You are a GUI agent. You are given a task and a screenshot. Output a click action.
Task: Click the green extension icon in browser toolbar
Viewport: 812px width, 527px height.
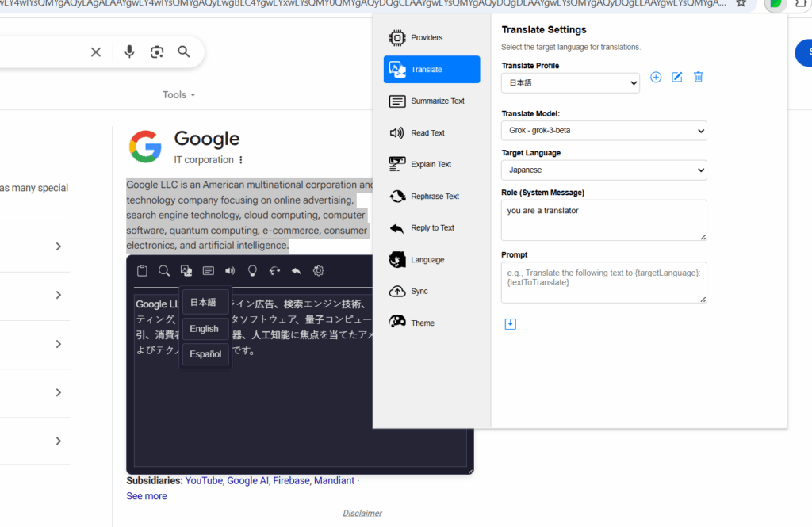[x=776, y=4]
